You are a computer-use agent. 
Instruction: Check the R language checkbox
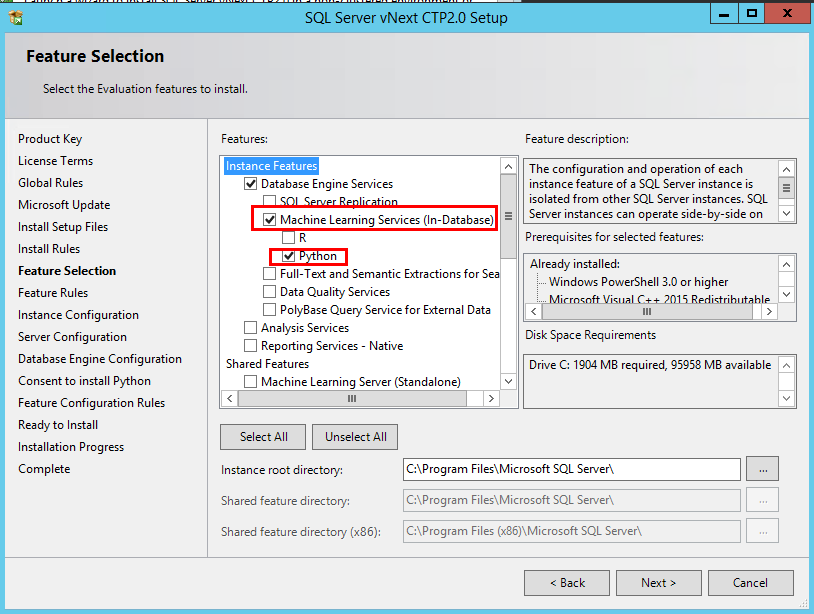[x=288, y=238]
